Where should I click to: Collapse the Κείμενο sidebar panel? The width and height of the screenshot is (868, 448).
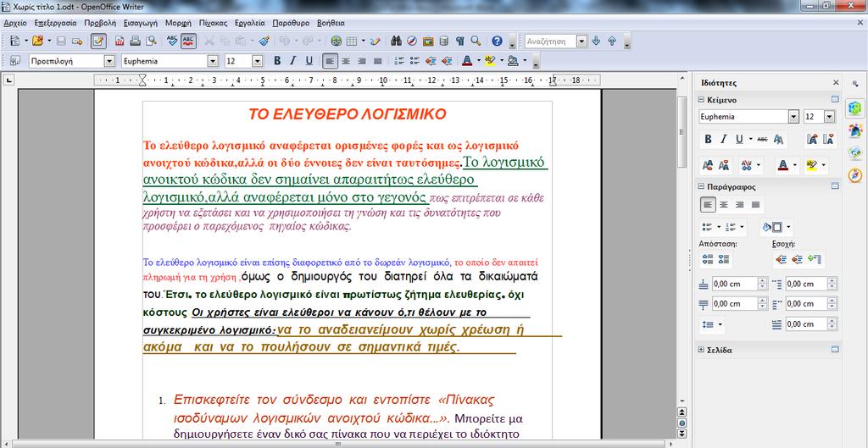[701, 100]
